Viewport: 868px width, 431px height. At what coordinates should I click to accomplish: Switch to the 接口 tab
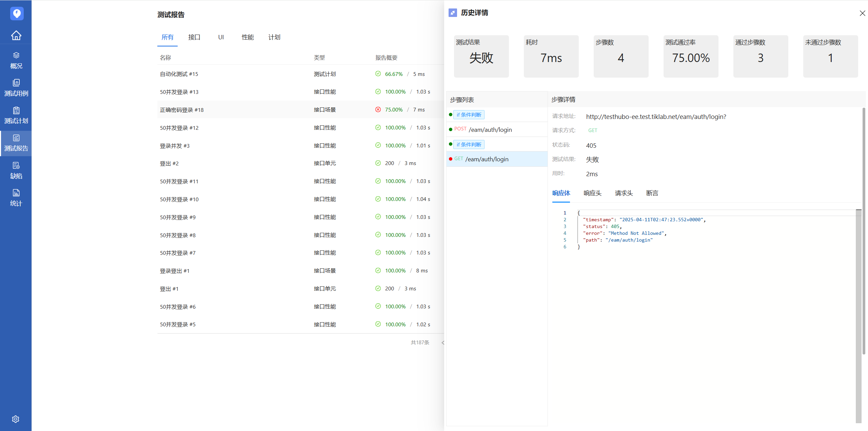[x=194, y=37]
